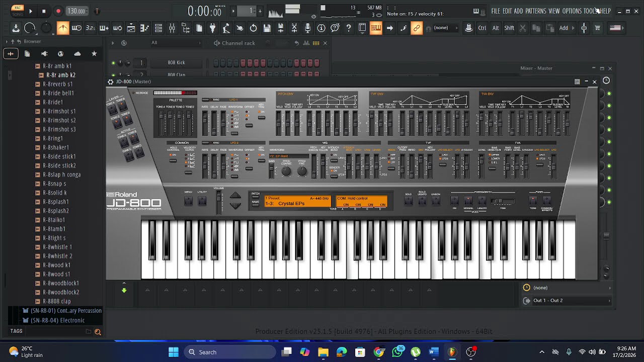Click the 130.000 tempo field
644x362 pixels.
click(x=76, y=11)
